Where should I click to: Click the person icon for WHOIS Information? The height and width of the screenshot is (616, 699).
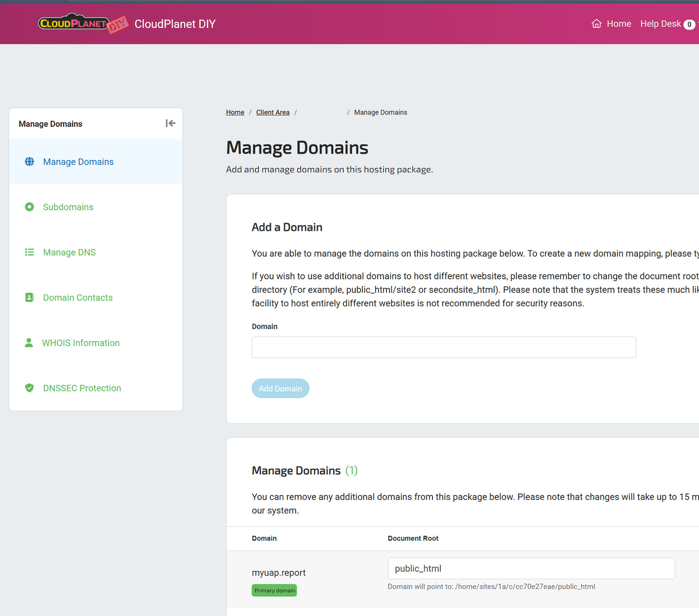tap(29, 343)
